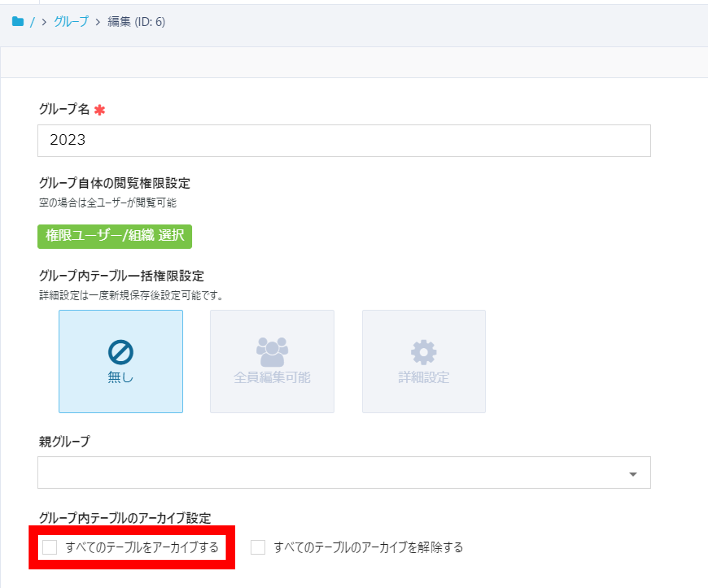Viewport: 708px width, 588px height.
Task: Click 編集 (ID: 6) breadcrumb entry
Action: [x=135, y=22]
